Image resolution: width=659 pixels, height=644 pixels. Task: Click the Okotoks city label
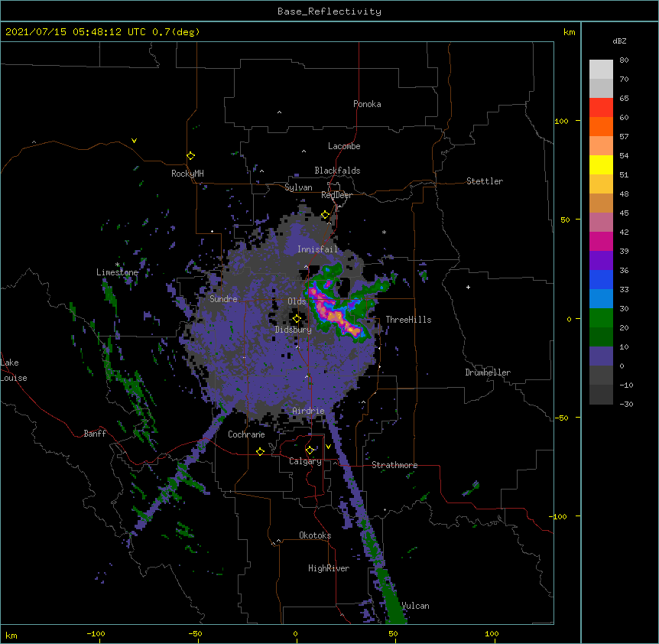[x=315, y=535]
